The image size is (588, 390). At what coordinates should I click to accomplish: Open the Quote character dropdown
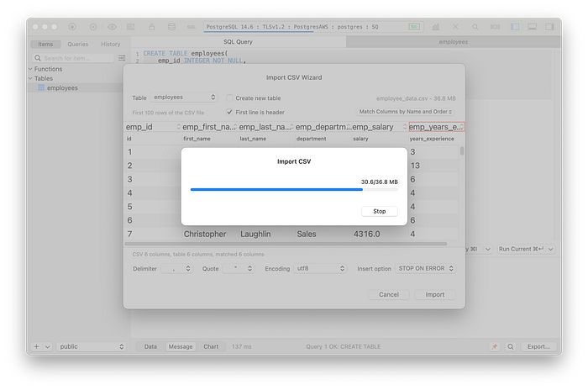click(x=239, y=268)
